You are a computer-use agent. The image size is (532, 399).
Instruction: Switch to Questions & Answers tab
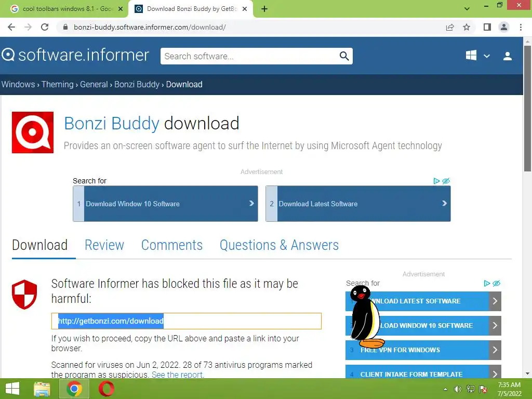coord(279,245)
